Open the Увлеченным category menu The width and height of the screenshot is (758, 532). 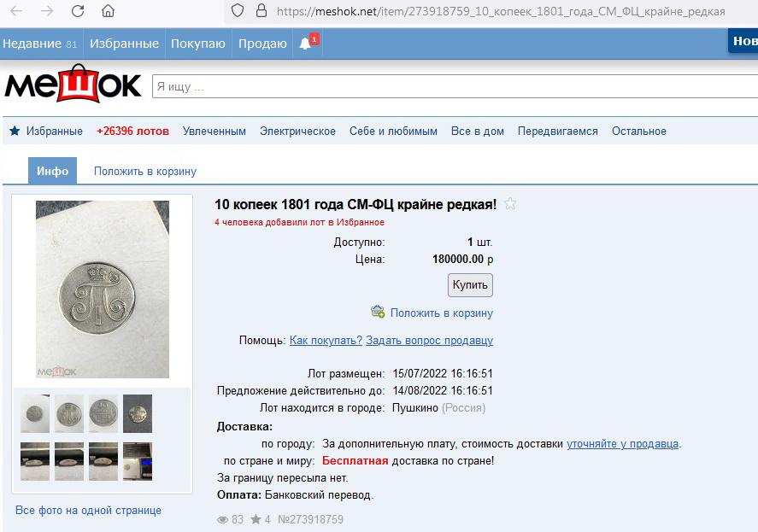214,131
